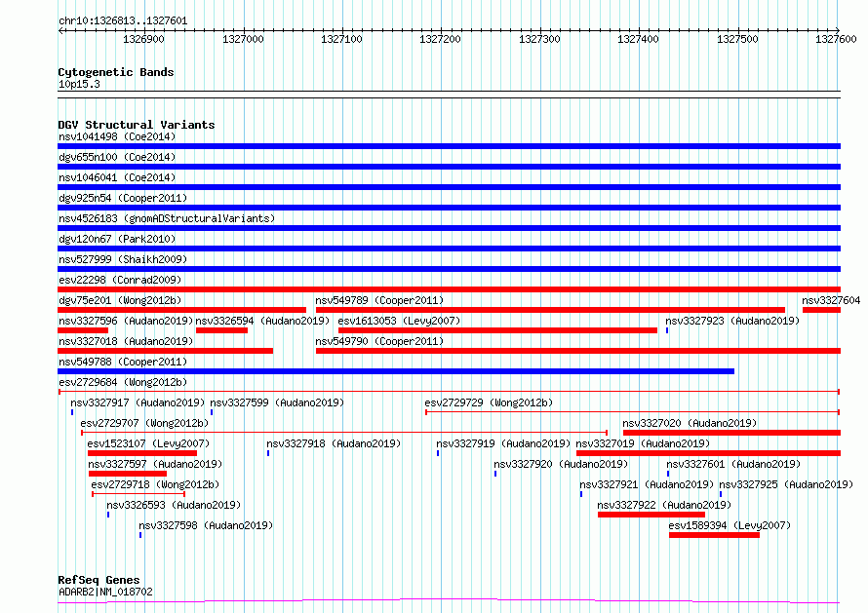Viewport: 868px width, 613px height.
Task: Click esv2729707 (Wong2012b) variant label
Action: (144, 423)
